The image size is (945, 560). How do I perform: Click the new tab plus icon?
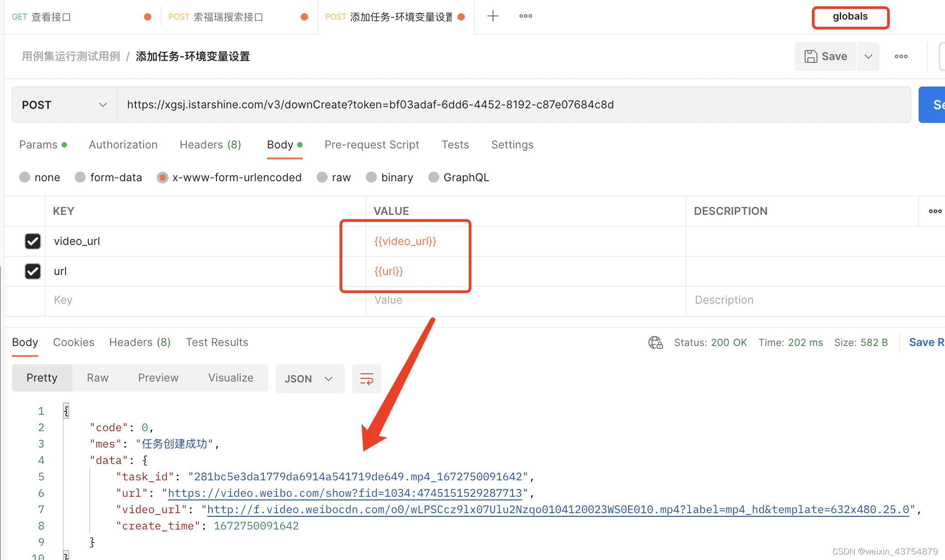493,16
